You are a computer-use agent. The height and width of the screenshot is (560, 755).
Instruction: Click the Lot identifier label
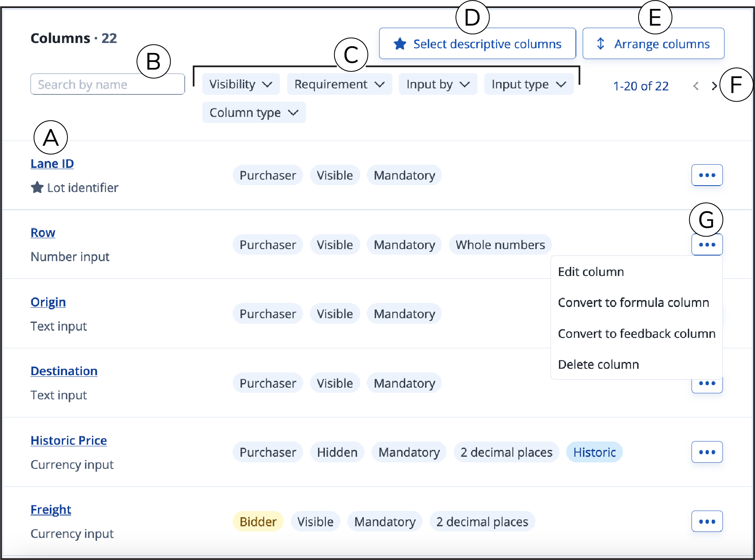pos(83,188)
